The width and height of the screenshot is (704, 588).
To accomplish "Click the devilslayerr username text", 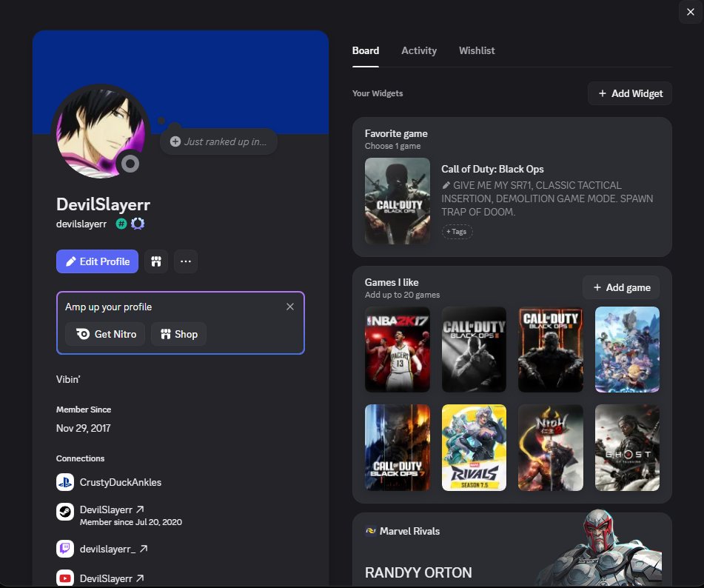I will tap(81, 224).
